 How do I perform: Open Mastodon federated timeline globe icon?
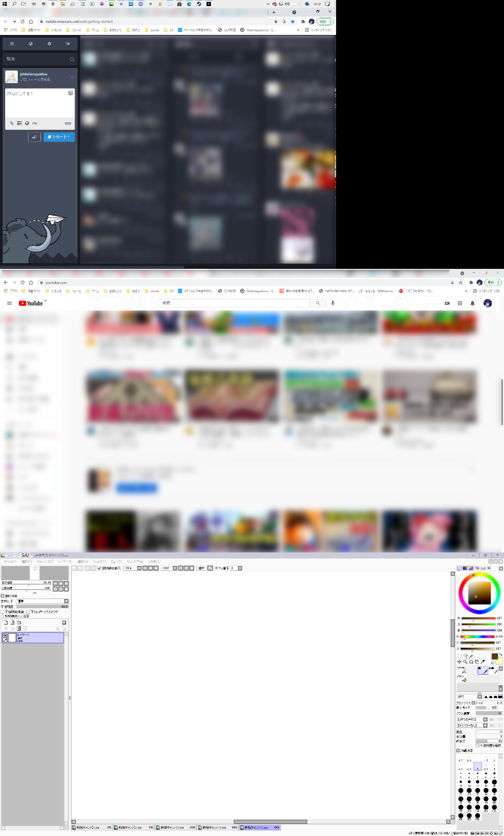(30, 44)
